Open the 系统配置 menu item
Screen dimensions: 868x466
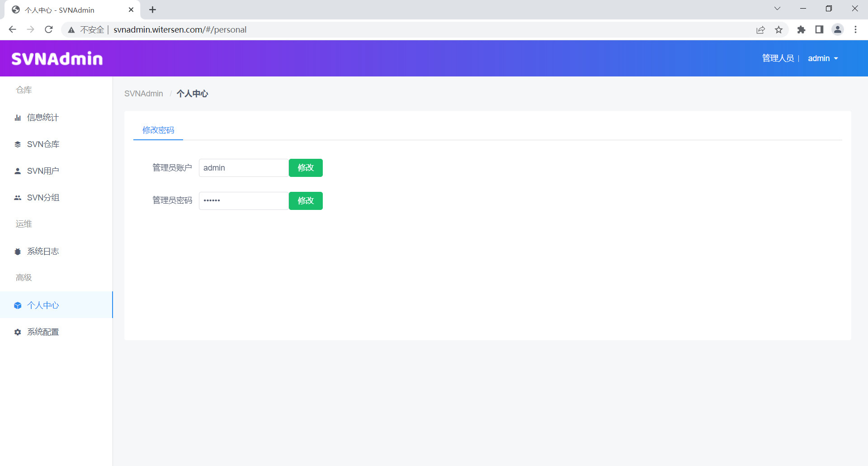43,332
